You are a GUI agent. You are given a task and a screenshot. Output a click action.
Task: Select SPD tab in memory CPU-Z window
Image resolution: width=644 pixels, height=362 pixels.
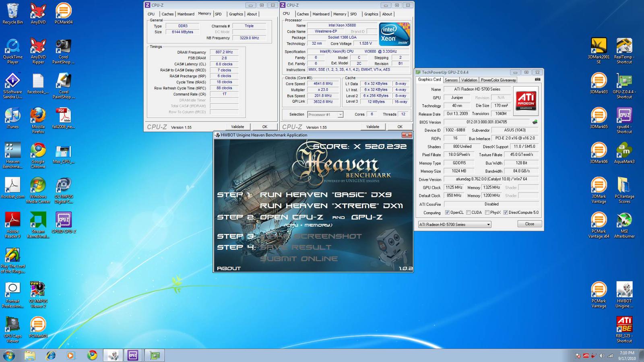click(x=218, y=14)
